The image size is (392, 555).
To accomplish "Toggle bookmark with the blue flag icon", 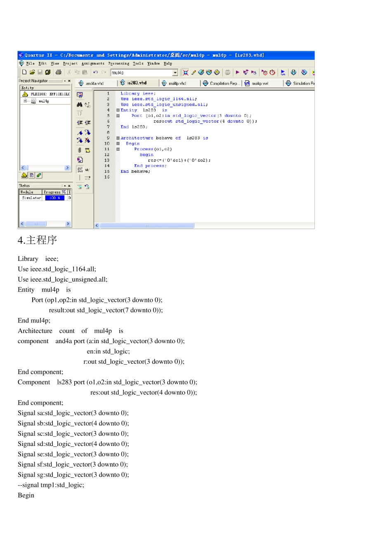I will [80, 133].
